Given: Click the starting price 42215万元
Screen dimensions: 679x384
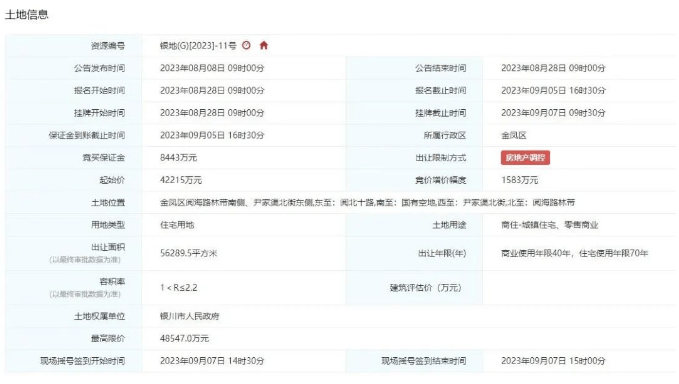Looking at the screenshot, I should point(181,180).
